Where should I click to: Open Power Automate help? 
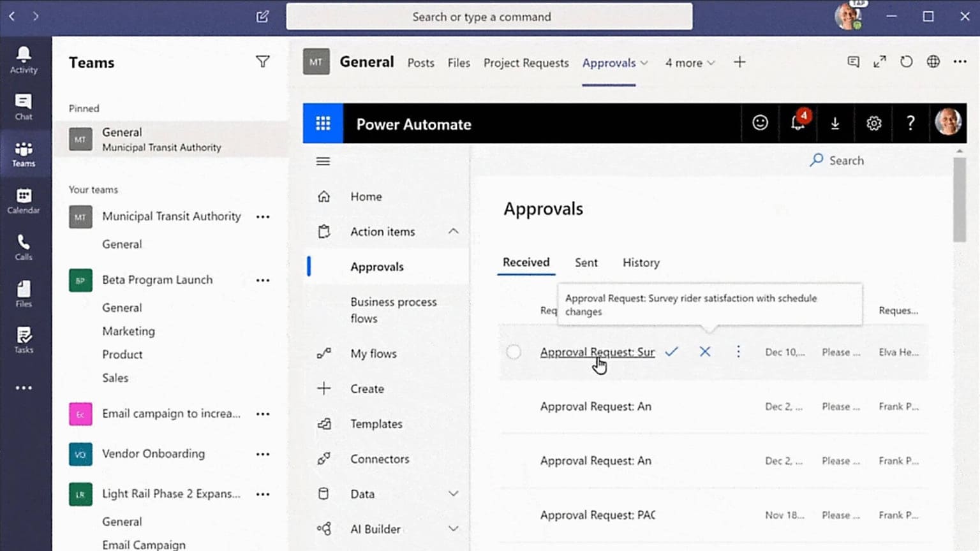click(910, 123)
